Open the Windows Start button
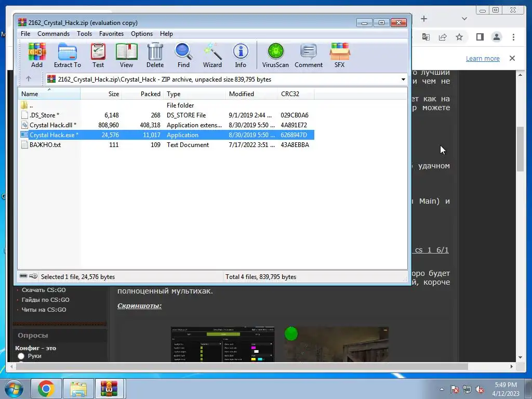 click(x=14, y=389)
